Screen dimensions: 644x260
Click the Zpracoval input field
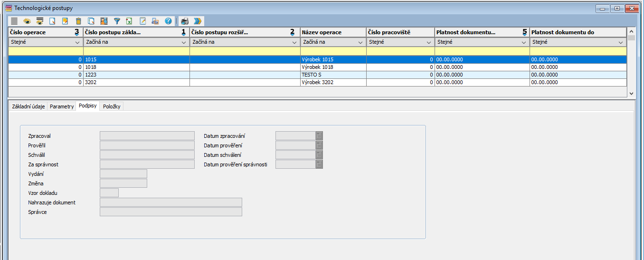pyautogui.click(x=147, y=136)
